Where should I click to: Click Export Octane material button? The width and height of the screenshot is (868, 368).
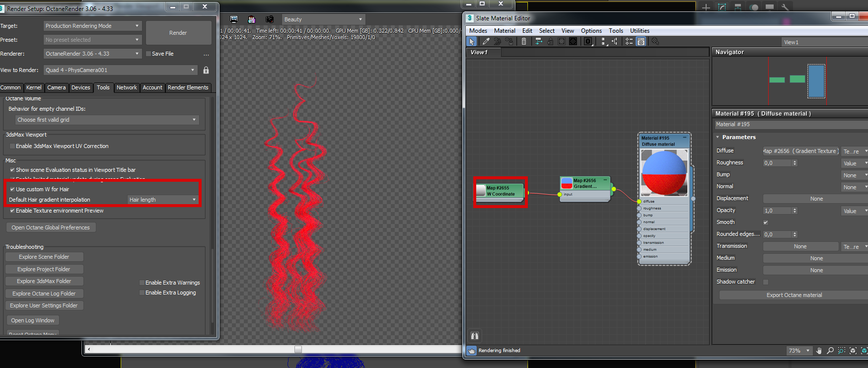pos(794,295)
